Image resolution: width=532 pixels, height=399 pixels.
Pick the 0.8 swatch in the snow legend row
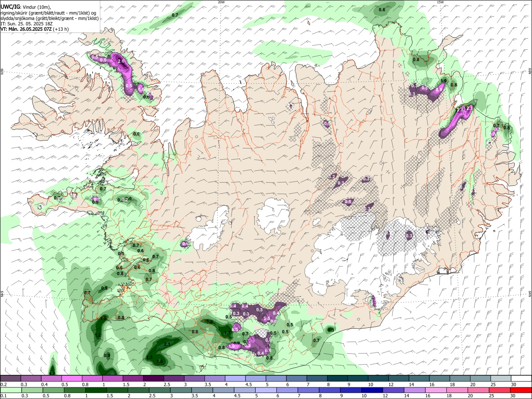(x=92, y=378)
